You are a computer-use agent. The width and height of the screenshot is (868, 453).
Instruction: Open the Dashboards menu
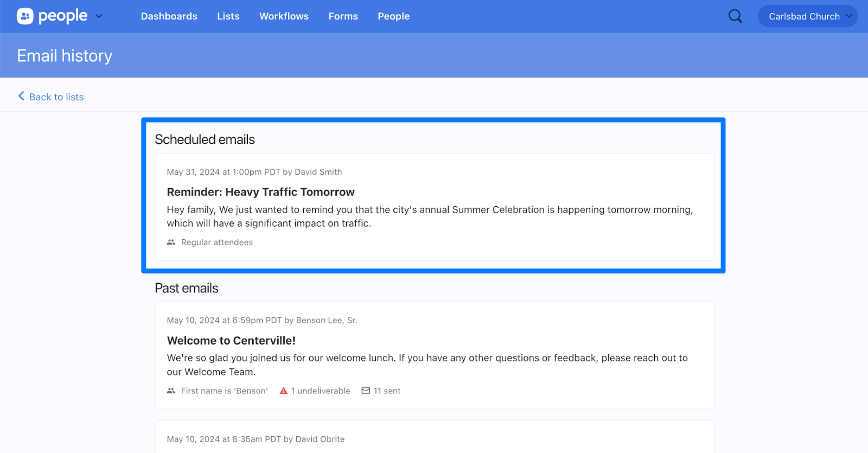coord(169,16)
